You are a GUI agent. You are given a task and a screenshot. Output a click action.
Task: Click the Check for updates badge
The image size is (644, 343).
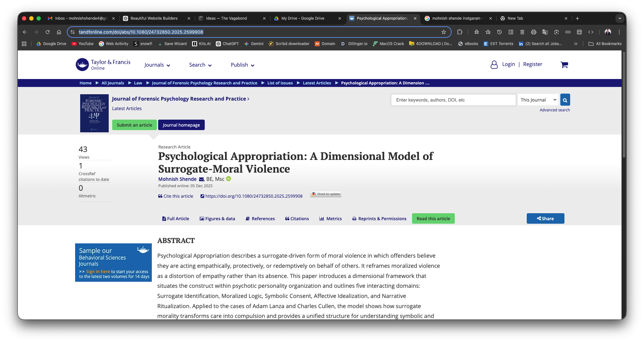[x=325, y=194]
